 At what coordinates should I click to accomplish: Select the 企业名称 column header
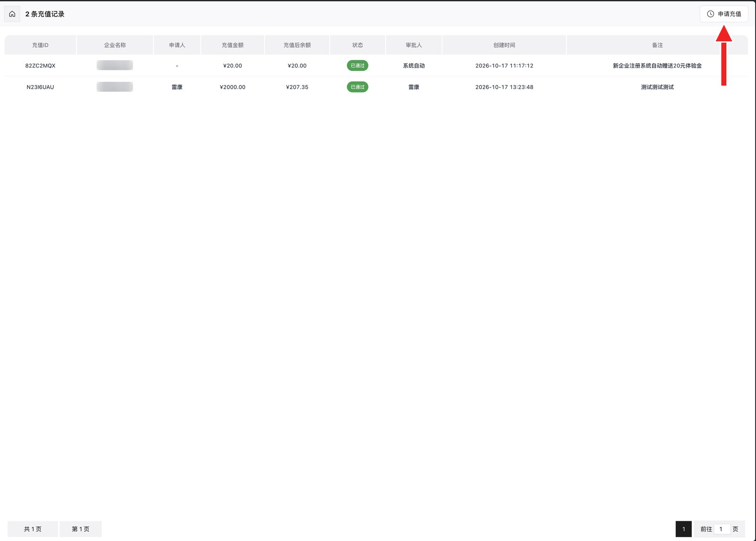[115, 45]
